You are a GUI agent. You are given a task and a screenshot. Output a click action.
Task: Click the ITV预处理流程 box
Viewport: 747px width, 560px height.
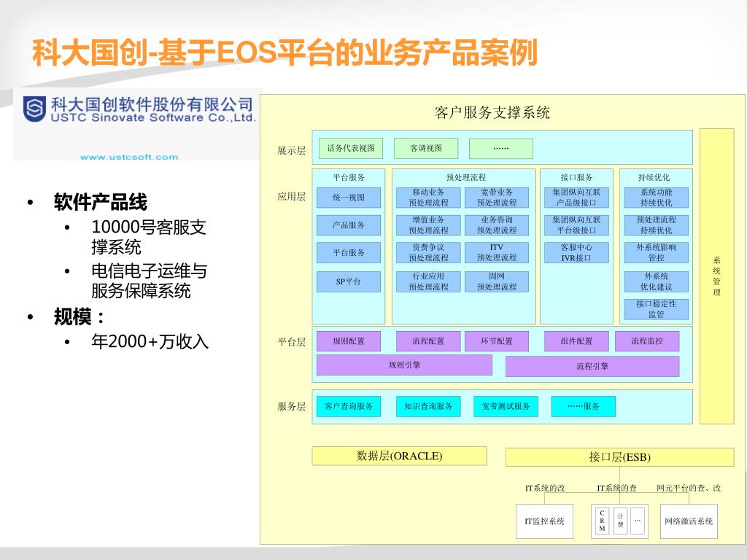coord(497,252)
